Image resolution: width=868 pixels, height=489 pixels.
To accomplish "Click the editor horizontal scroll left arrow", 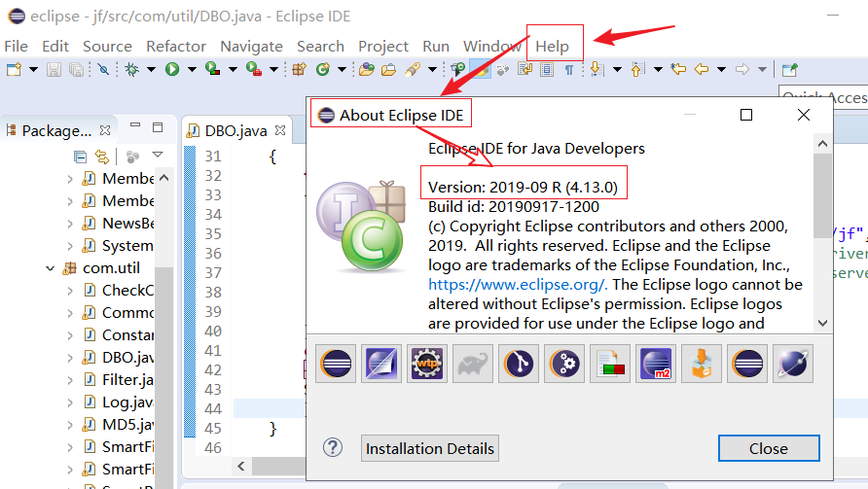I will tap(240, 467).
